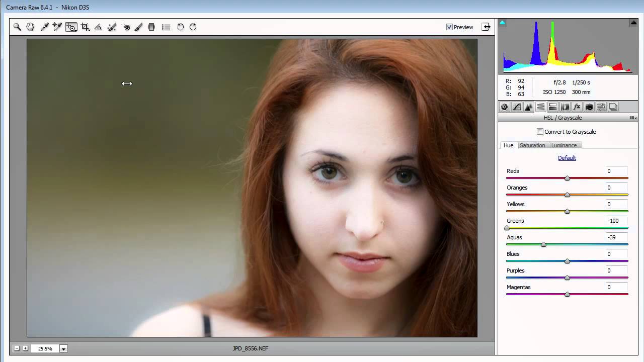
Task: Click the Reds hue slider handle
Action: [567, 178]
